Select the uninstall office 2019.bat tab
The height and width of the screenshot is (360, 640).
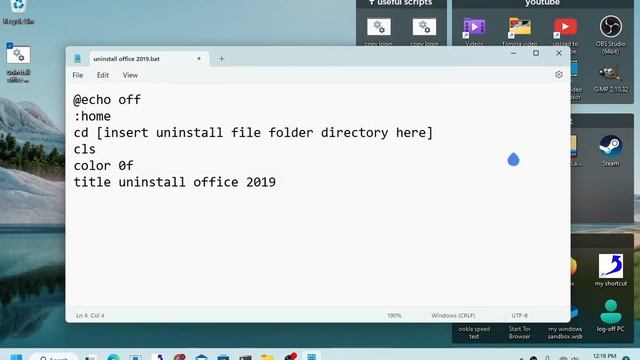tap(149, 59)
